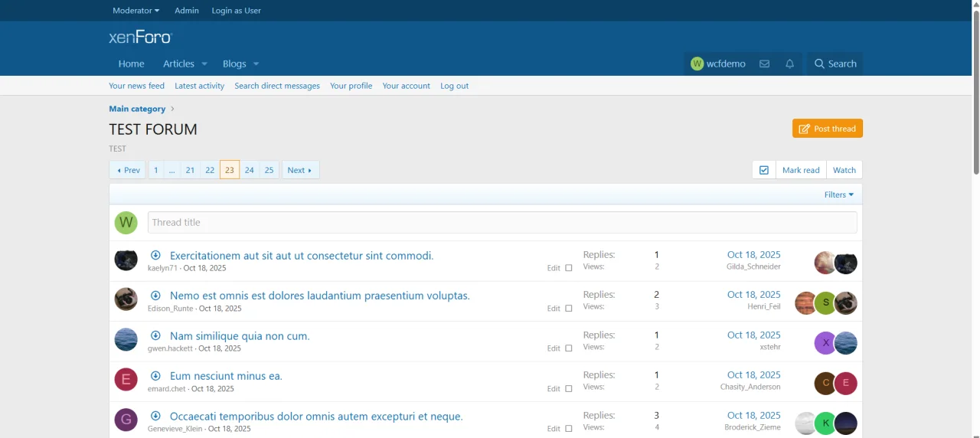Click the Post thread button
Screen dimensions: 980x438
828,129
